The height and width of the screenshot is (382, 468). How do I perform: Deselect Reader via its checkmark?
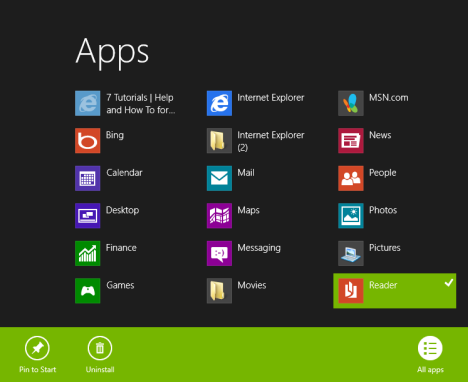click(x=449, y=283)
